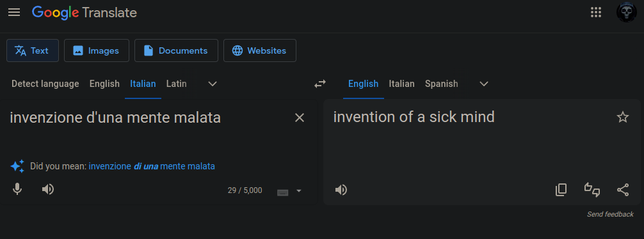Rate this translation
This screenshot has height=239, width=644.
[592, 190]
